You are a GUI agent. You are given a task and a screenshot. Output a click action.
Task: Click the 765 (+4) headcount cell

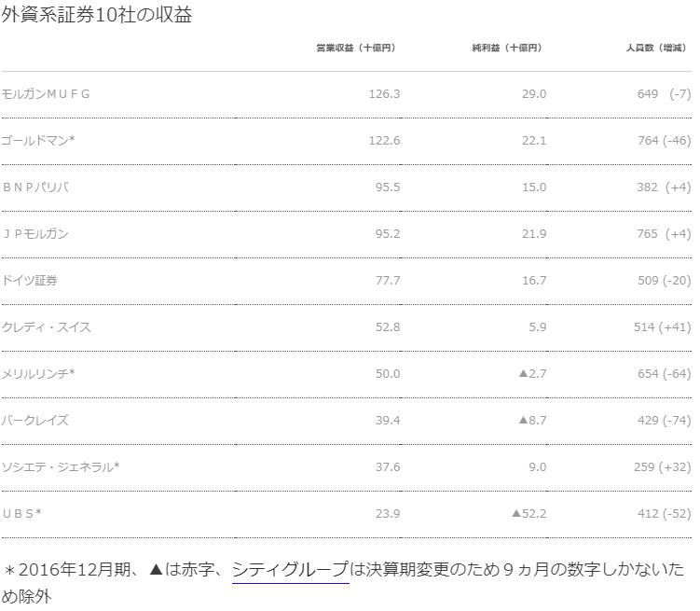pos(664,234)
